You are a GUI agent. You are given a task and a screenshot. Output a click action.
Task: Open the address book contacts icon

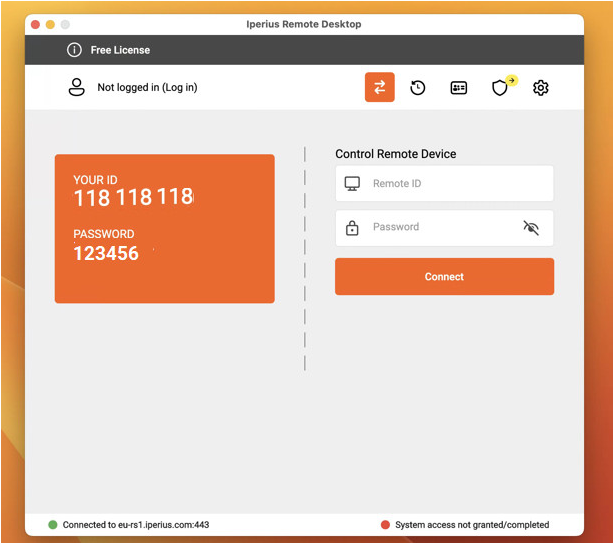point(459,88)
